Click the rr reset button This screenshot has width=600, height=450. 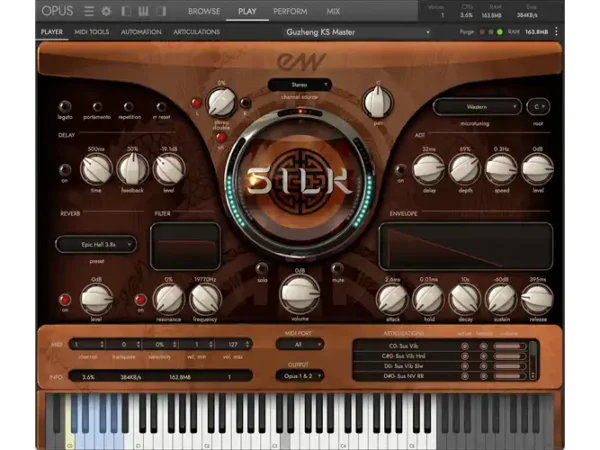coord(161,106)
